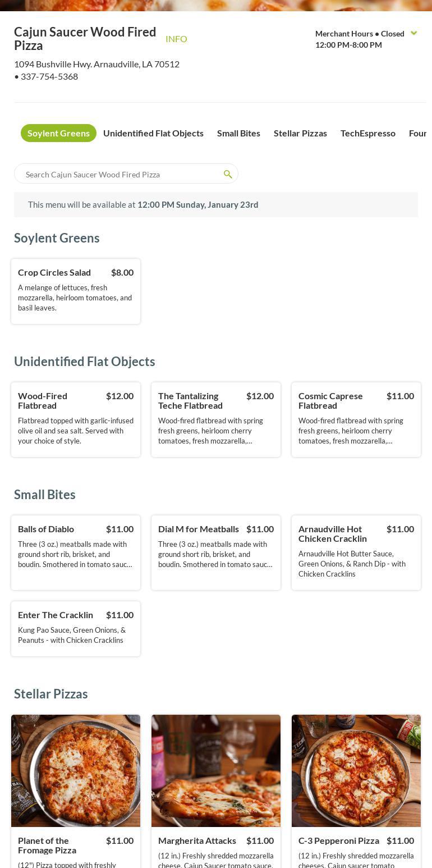View the Margherita Attacks pizza image
432x868 pixels.
216,770
